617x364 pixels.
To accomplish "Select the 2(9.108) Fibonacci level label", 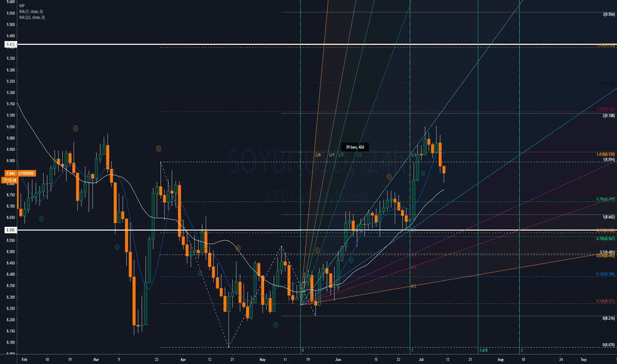I will point(608,116).
